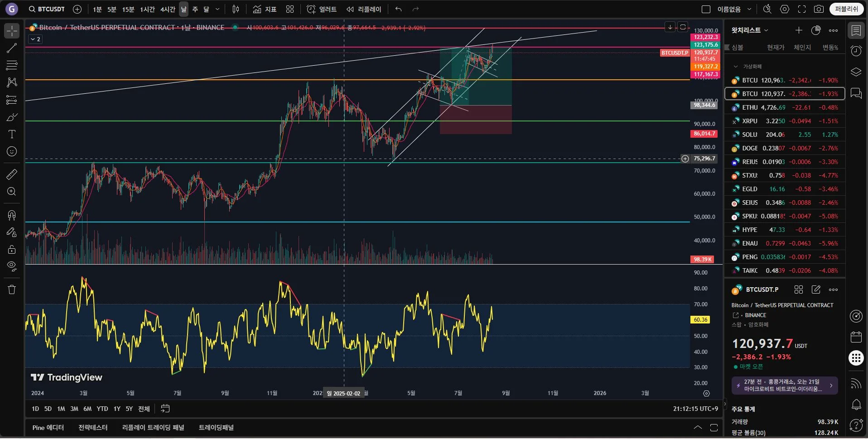This screenshot has height=439, width=868.
Task: Select the DOGE row in the watchlist
Action: (785, 148)
